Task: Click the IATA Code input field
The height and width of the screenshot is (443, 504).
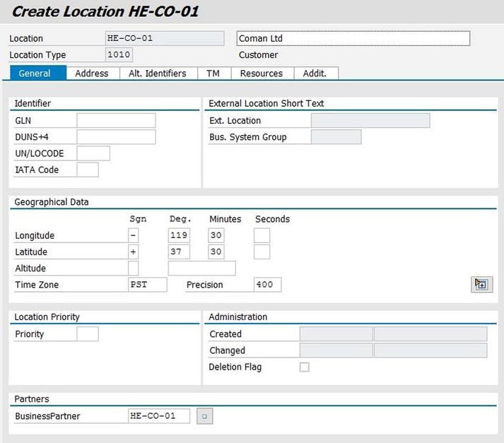Action: pyautogui.click(x=88, y=170)
